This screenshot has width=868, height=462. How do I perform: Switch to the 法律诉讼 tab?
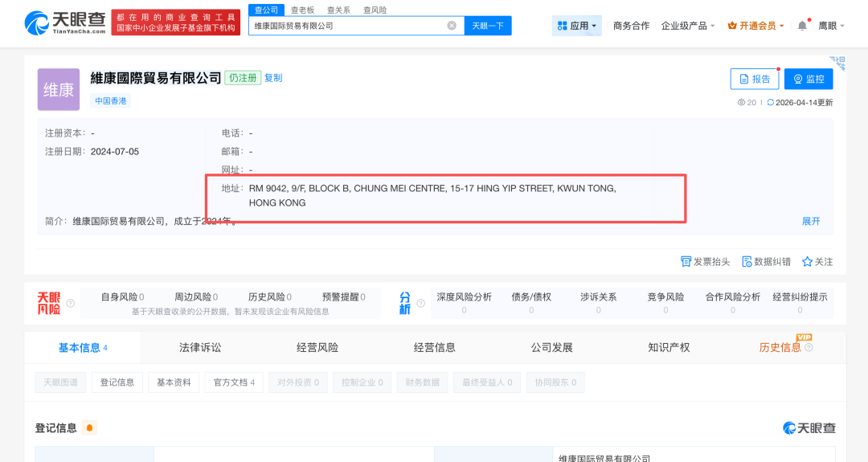click(x=200, y=347)
